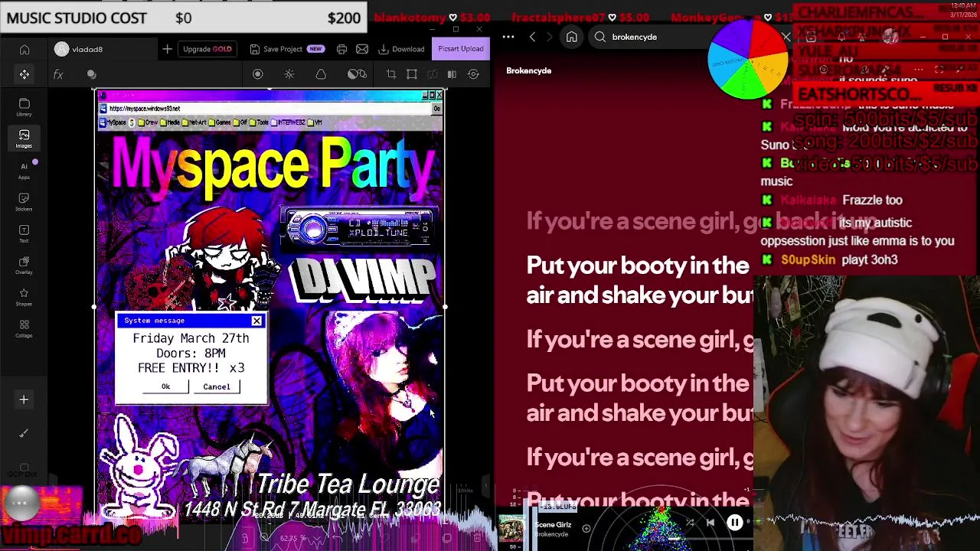Image resolution: width=980 pixels, height=551 pixels.
Task: Click 'playt 3oh3' chat message
Action: [869, 259]
